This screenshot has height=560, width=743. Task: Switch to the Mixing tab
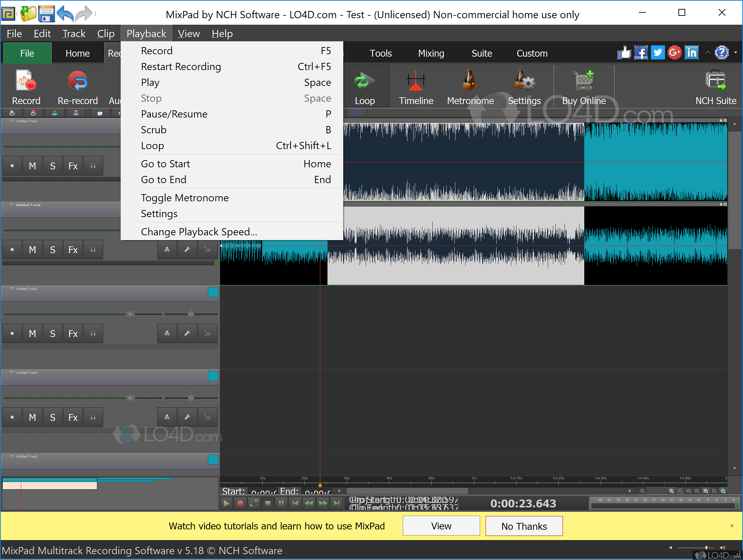(431, 53)
